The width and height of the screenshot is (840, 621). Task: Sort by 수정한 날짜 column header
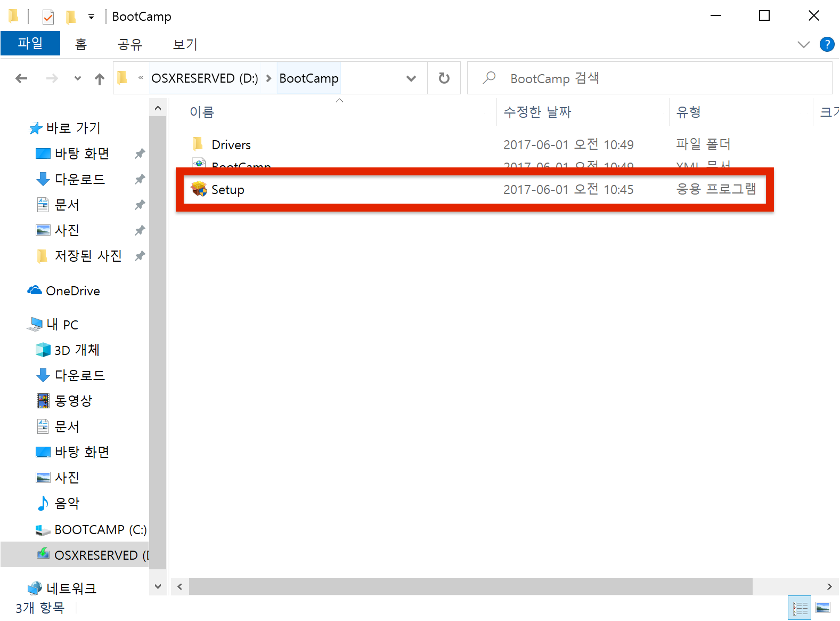tap(537, 112)
